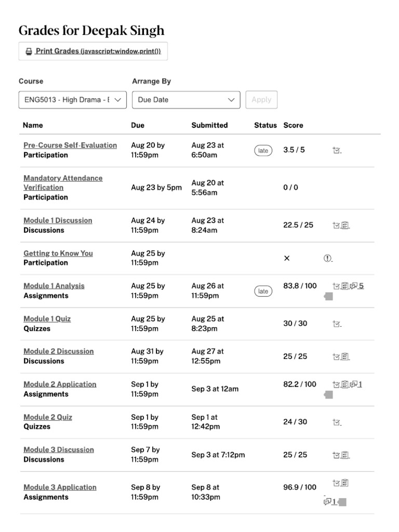View rubric for Module 2 Discussion
399x532 pixels.
coord(345,356)
